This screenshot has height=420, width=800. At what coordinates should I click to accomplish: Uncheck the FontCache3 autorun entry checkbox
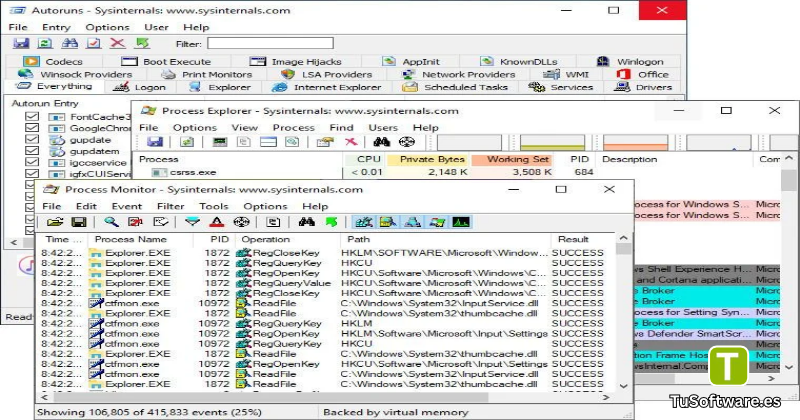[32, 116]
